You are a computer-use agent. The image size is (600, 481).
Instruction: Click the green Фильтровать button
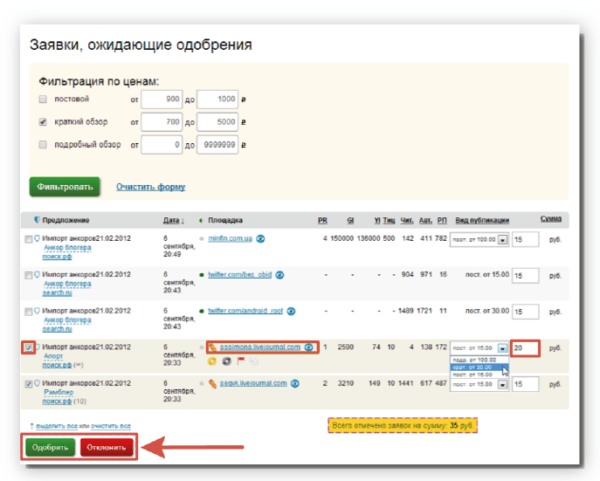tap(65, 187)
